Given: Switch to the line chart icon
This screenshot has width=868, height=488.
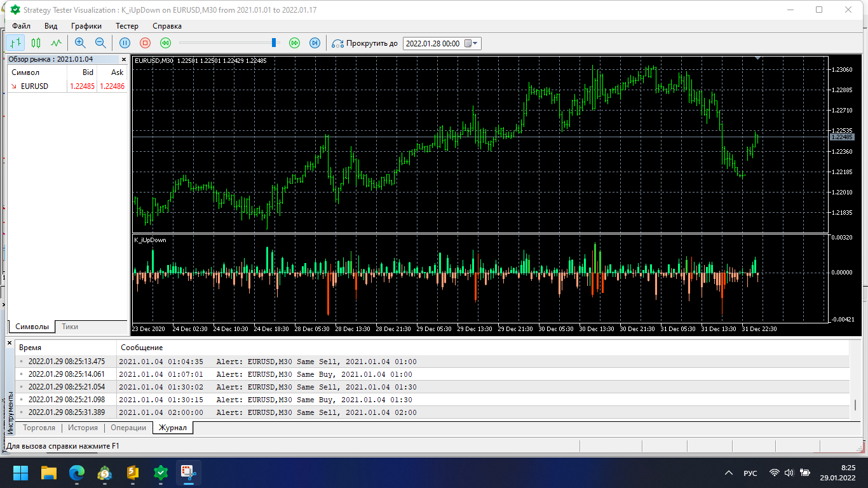Looking at the screenshot, I should (x=57, y=43).
